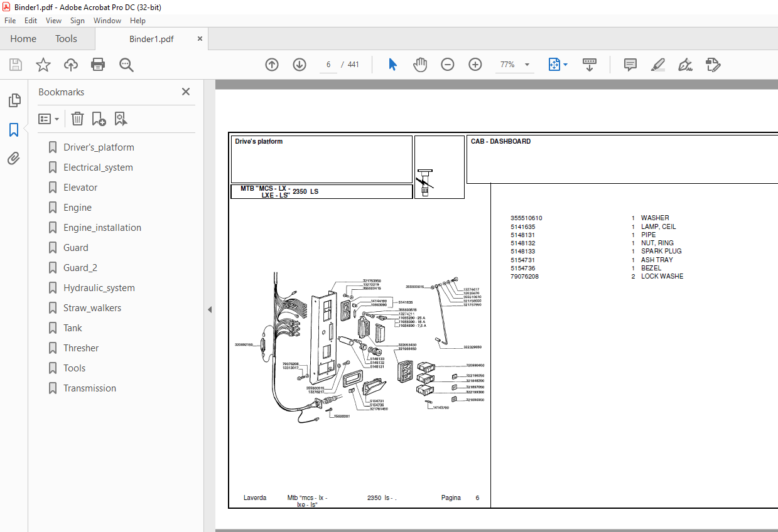778x532 pixels.
Task: Click part number 79076208 in list
Action: tap(524, 276)
